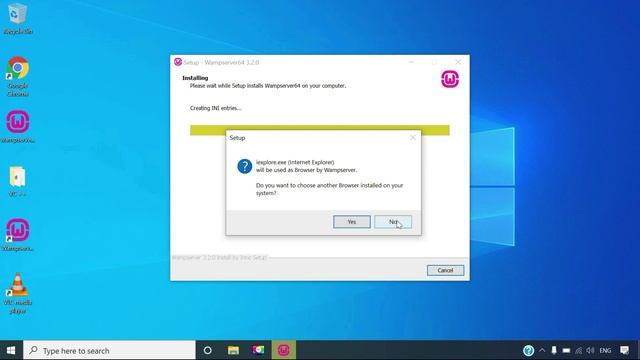Click the setup window title bar icon
Viewport: 640px width, 360px height.
pos(178,62)
